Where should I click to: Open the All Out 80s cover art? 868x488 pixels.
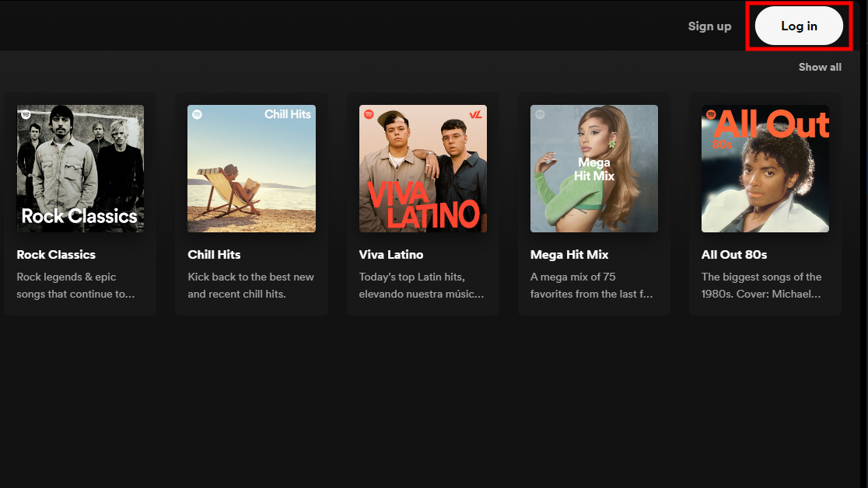tap(765, 169)
